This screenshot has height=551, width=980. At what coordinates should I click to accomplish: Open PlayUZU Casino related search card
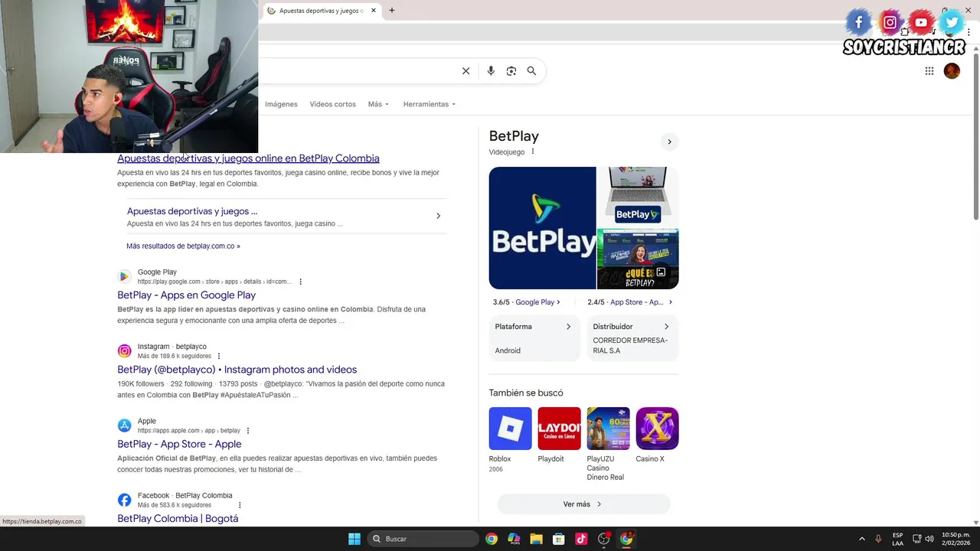click(x=608, y=444)
